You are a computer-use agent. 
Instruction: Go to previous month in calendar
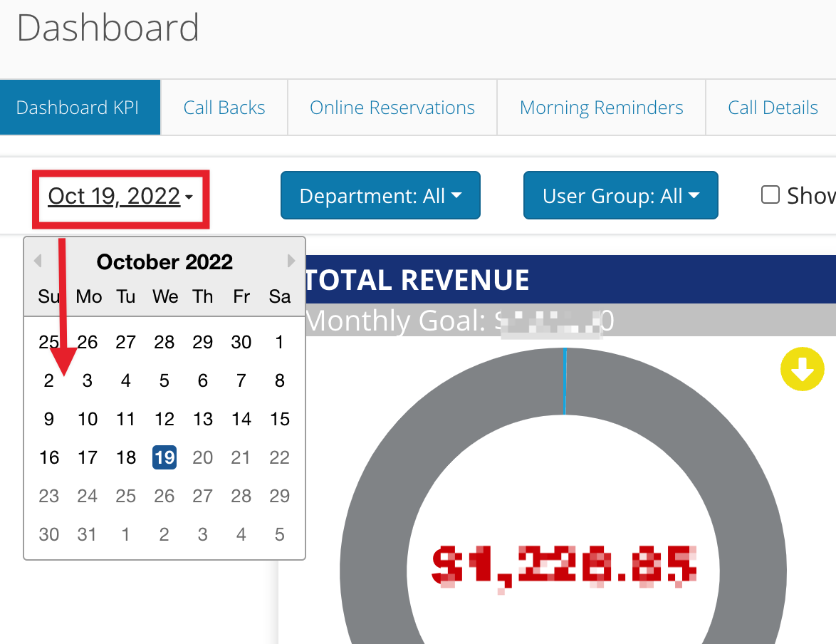(37, 261)
